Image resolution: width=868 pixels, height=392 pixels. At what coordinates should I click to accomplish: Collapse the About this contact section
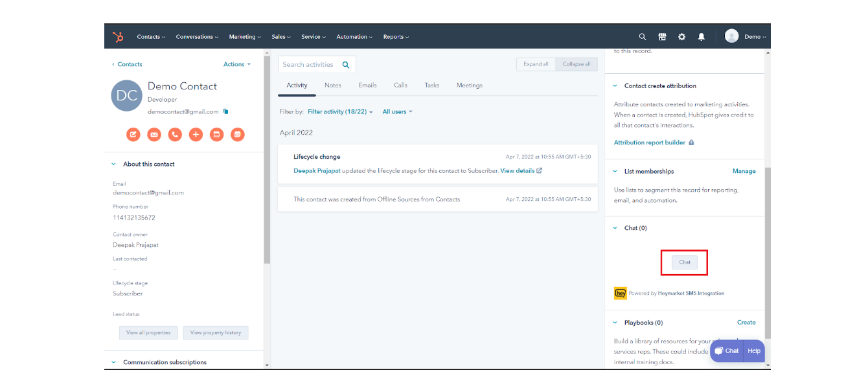[113, 164]
